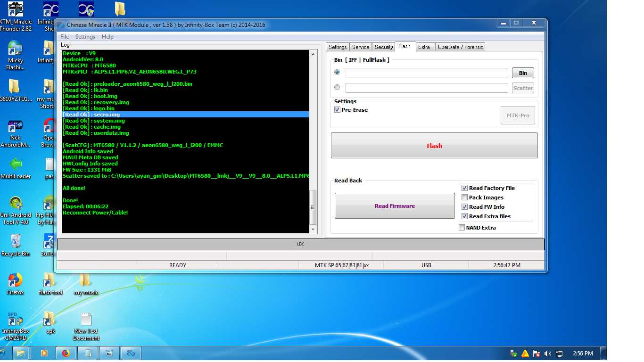Open the Help menu
The height and width of the screenshot is (362, 644).
(x=107, y=37)
